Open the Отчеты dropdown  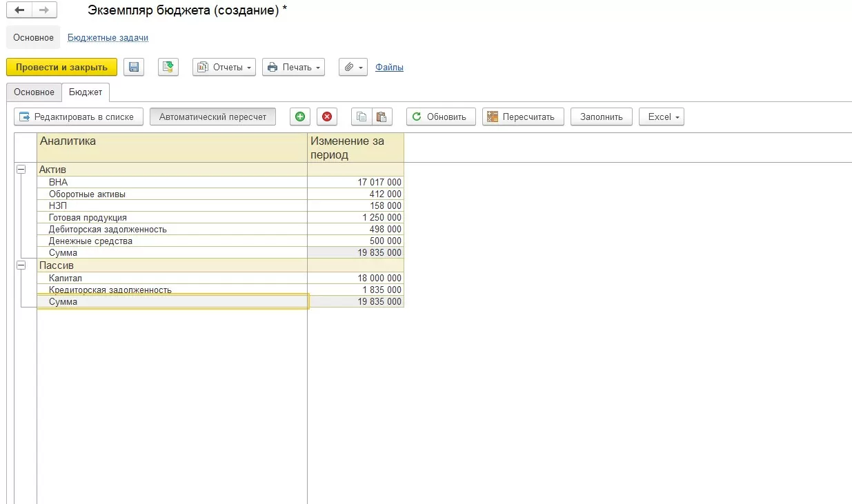[x=224, y=67]
